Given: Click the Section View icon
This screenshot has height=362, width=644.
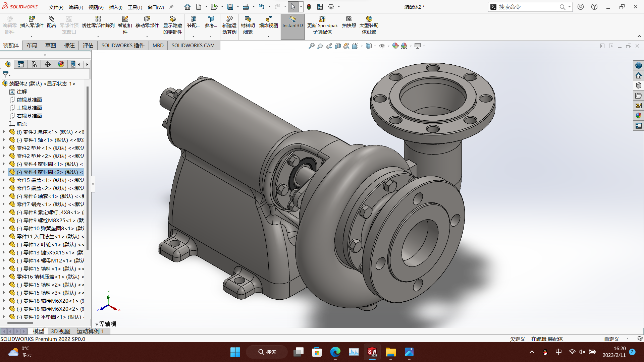Looking at the screenshot, I should (338, 46).
